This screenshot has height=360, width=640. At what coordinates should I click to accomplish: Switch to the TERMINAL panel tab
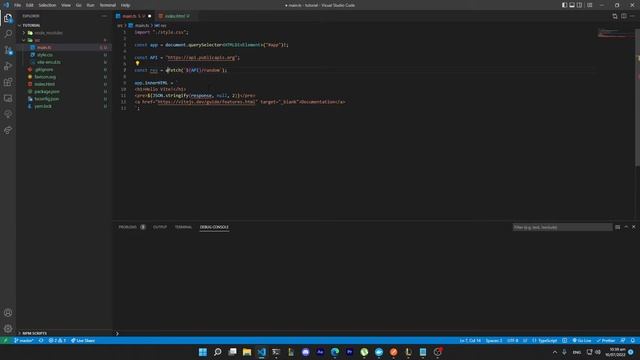(x=183, y=227)
